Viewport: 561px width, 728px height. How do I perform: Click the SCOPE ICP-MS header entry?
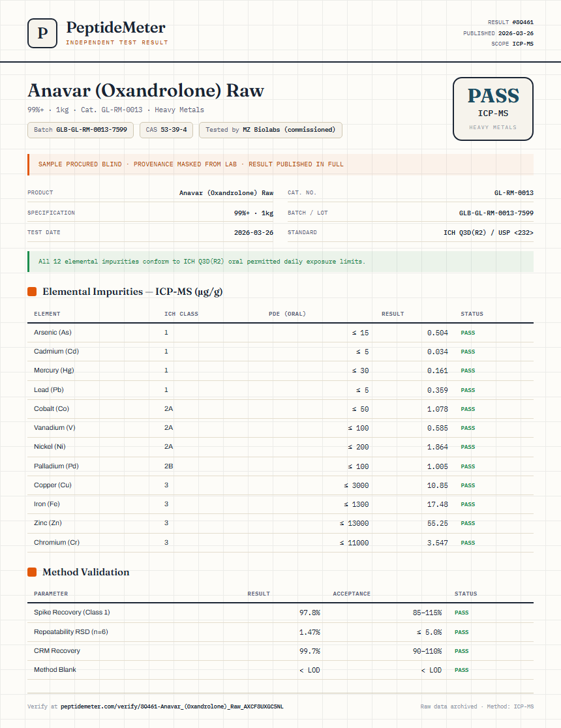[x=512, y=44]
